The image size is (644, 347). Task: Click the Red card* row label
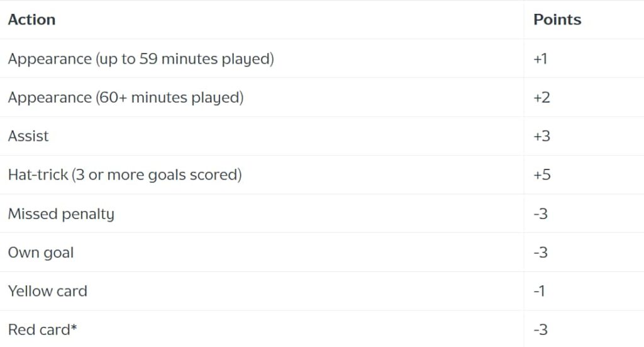[42, 330]
